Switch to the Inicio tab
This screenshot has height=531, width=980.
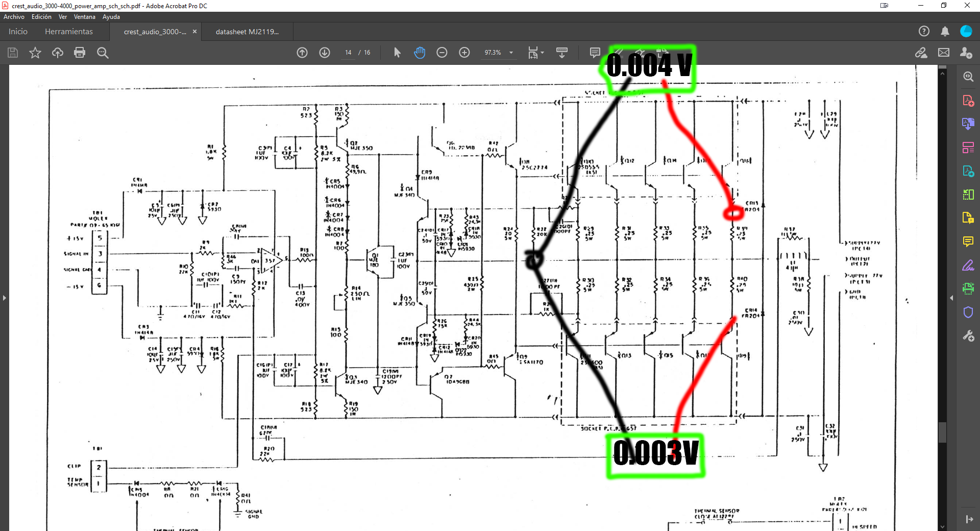[x=18, y=32]
